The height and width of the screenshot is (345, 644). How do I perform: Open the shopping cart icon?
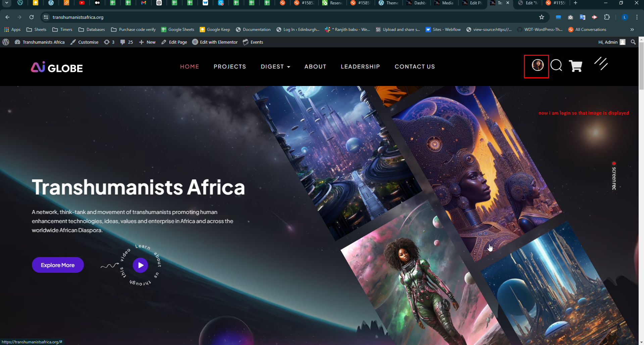coord(576,66)
